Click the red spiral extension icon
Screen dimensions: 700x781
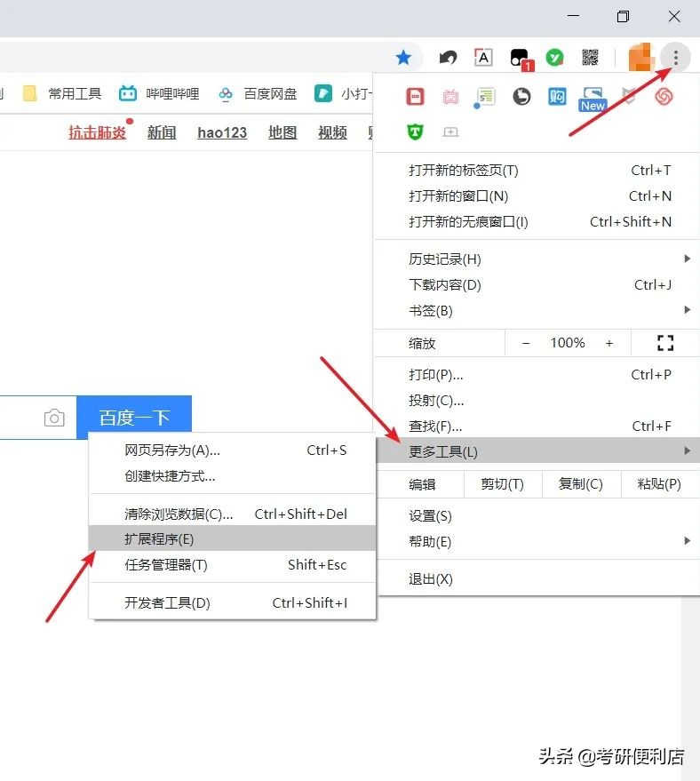tap(664, 96)
